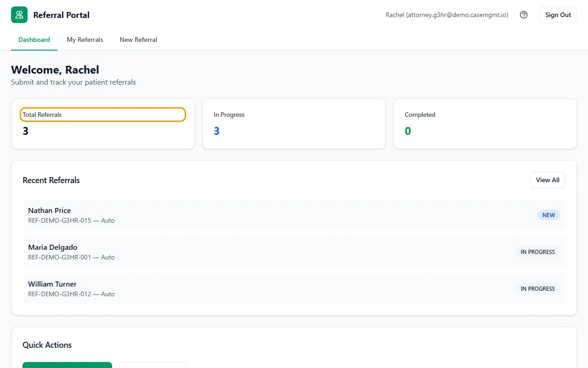Click View All in Recent Referrals
The height and width of the screenshot is (368, 588).
pyautogui.click(x=548, y=180)
